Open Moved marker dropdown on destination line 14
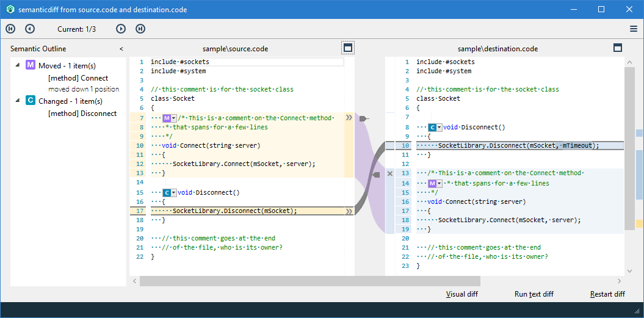Image resolution: width=644 pixels, height=318 pixels. [440, 183]
